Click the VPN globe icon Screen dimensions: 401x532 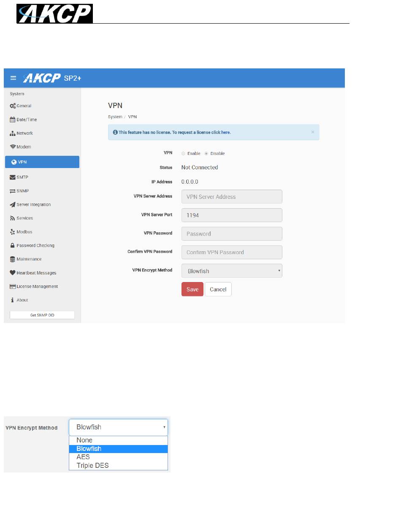(14, 162)
